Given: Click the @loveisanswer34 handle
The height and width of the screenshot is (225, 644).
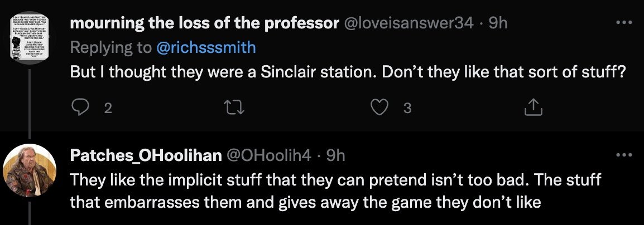Looking at the screenshot, I should pos(411,23).
